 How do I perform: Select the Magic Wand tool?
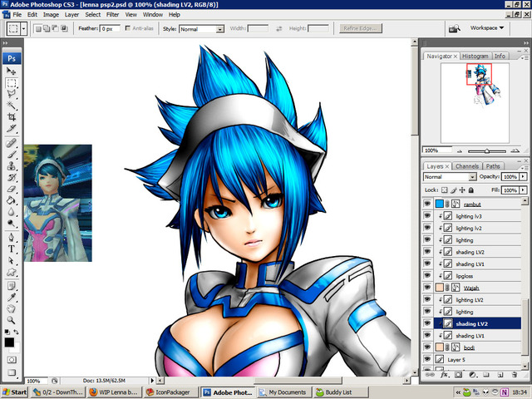coord(11,106)
